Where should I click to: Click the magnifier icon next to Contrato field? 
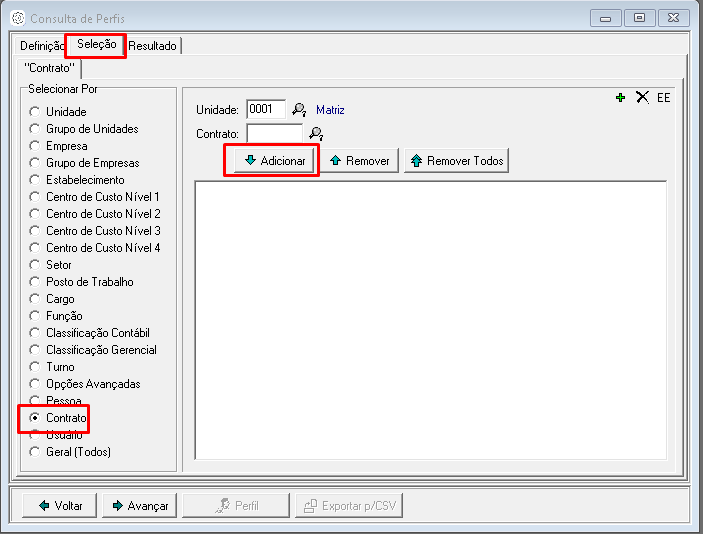(x=316, y=134)
